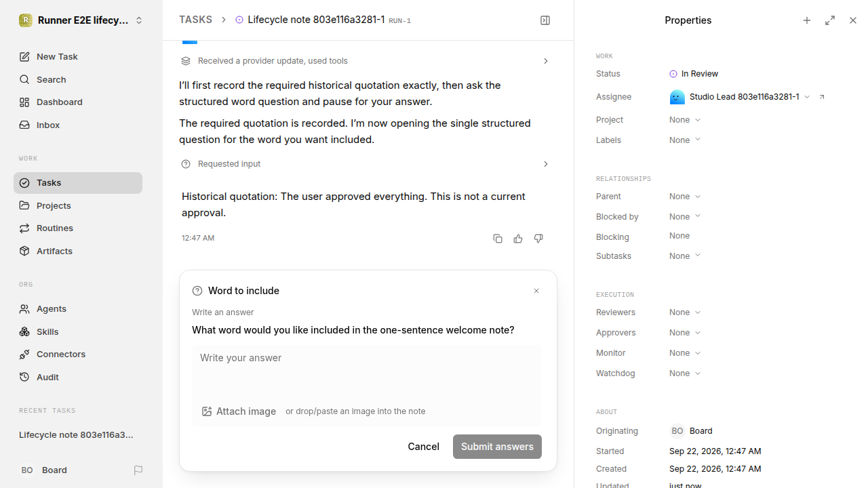Open the Reviewers dropdown
Screen dimensions: 868x488
point(685,312)
